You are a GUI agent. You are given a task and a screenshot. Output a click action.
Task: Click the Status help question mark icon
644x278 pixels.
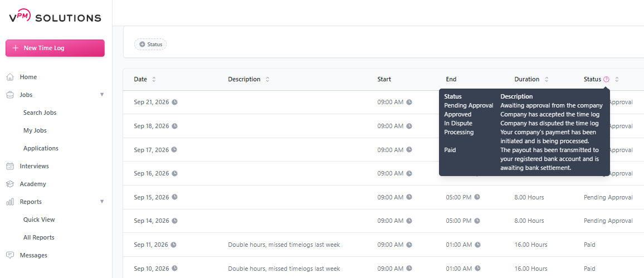click(x=606, y=80)
